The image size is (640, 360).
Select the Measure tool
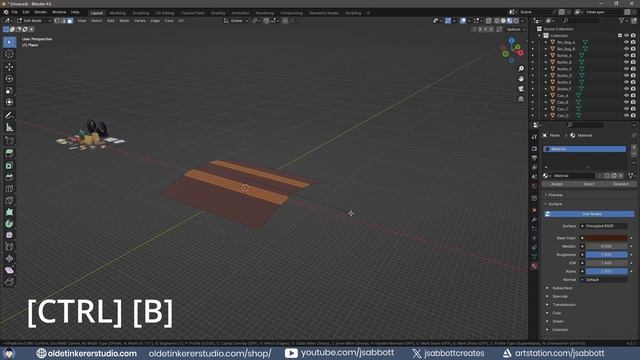[x=9, y=128]
